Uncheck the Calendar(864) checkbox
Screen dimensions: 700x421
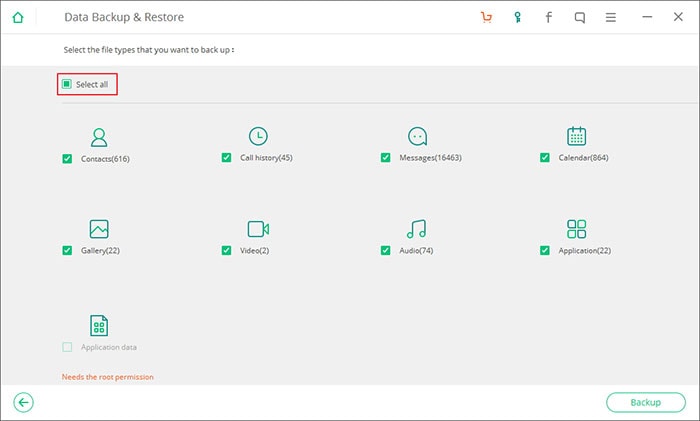(545, 158)
